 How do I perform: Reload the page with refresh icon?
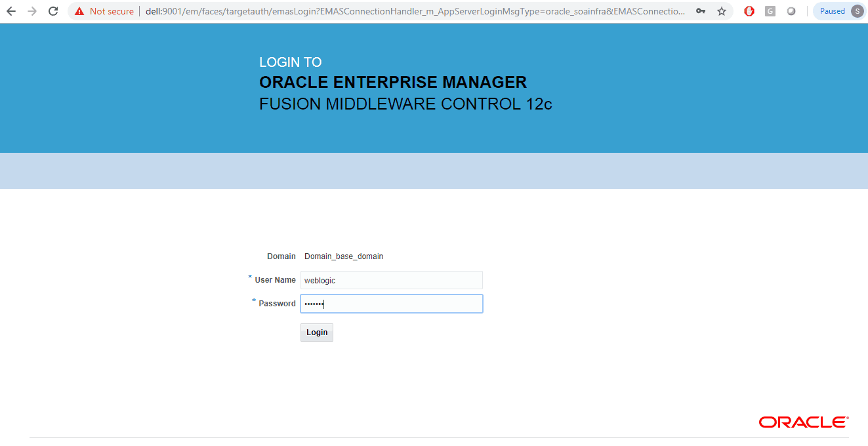54,11
